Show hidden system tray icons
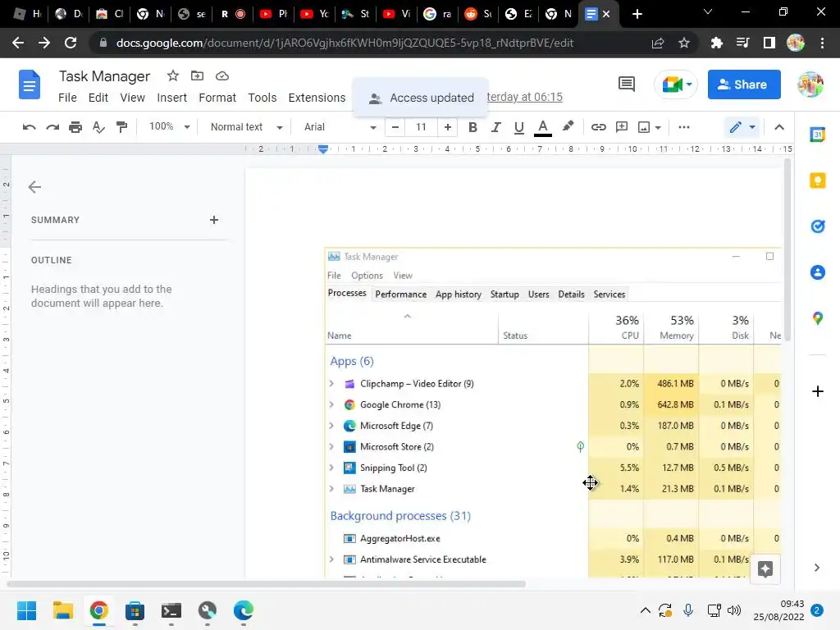 (x=646, y=610)
